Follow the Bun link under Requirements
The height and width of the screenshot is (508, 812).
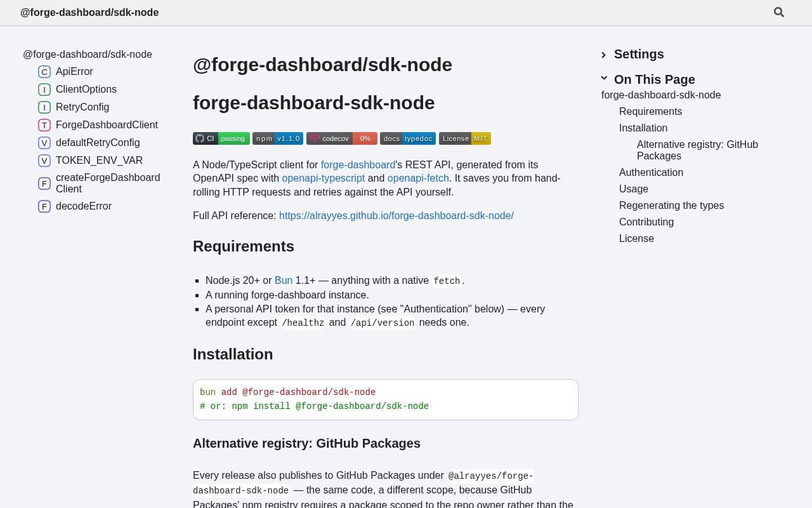click(x=284, y=281)
